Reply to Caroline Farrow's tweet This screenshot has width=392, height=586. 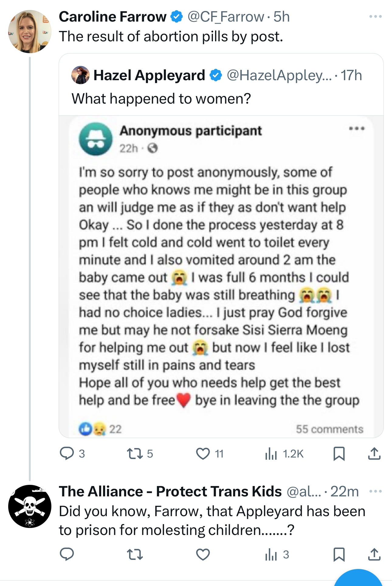[67, 454]
